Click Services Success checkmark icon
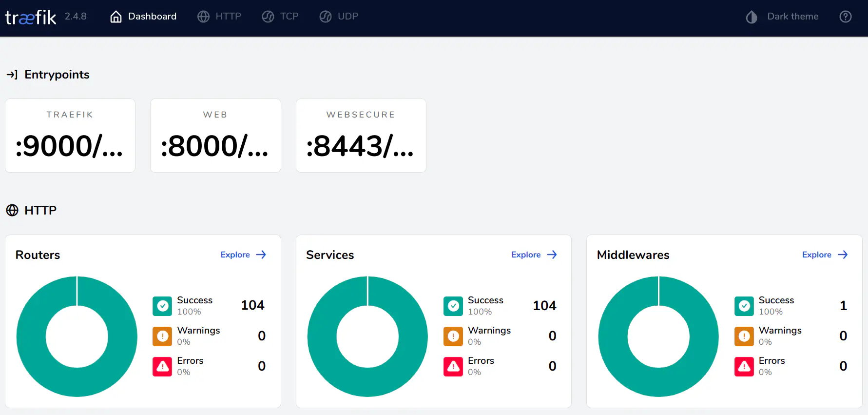Image resolution: width=868 pixels, height=415 pixels. 453,306
